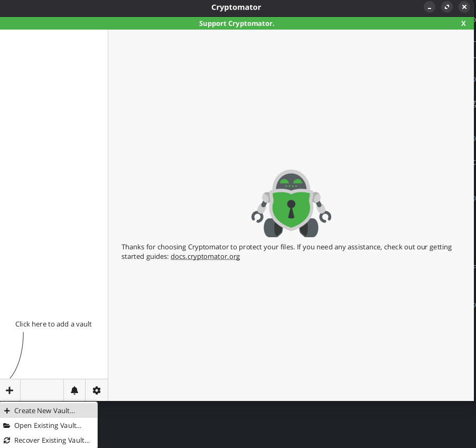This screenshot has height=448, width=476.
Task: Close the Cryptomator window
Action: [x=464, y=7]
